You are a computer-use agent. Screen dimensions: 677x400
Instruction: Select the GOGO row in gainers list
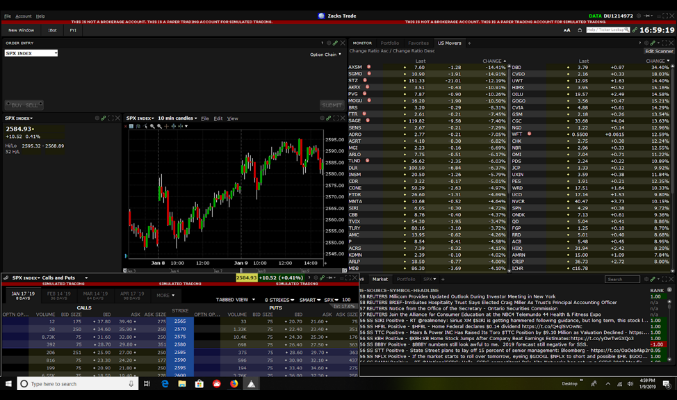point(591,101)
